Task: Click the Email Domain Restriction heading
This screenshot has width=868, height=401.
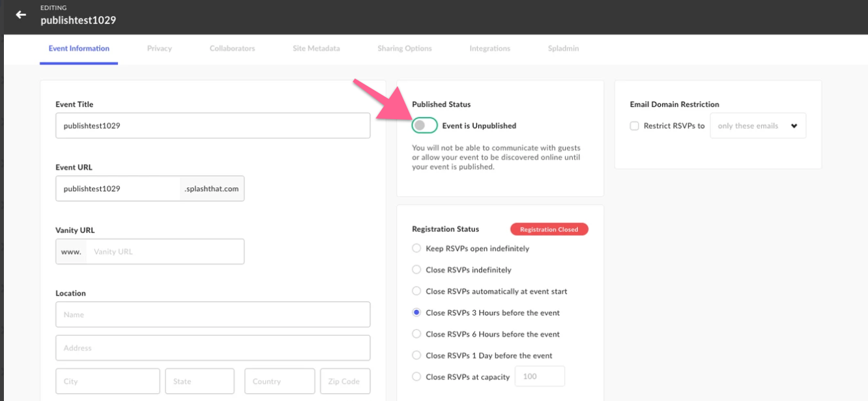Action: tap(674, 104)
